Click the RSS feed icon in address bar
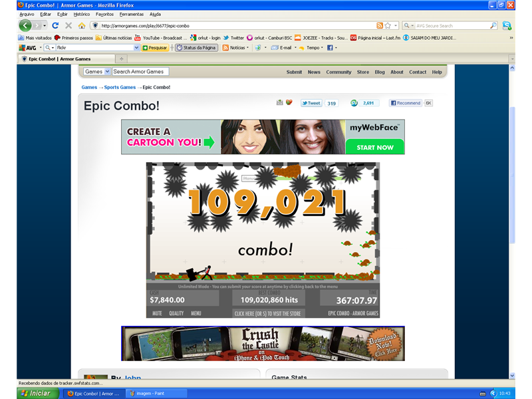Screen dimensions: 532x399 click(380, 25)
